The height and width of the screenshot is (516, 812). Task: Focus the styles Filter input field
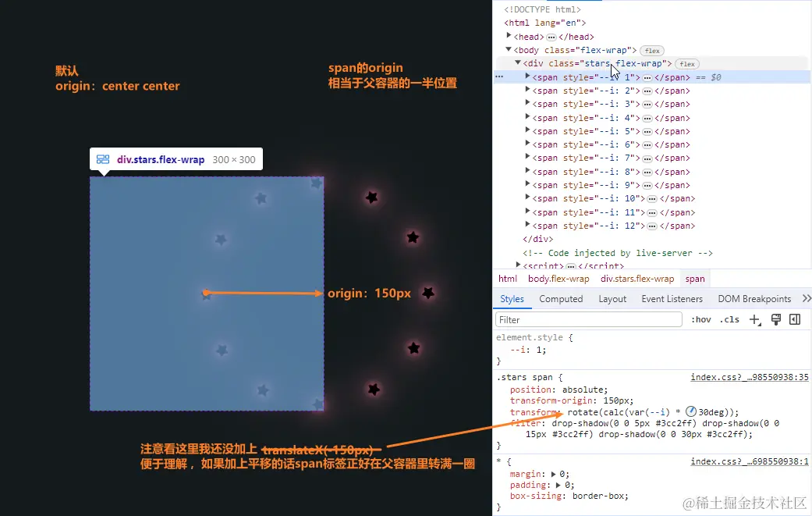point(589,319)
